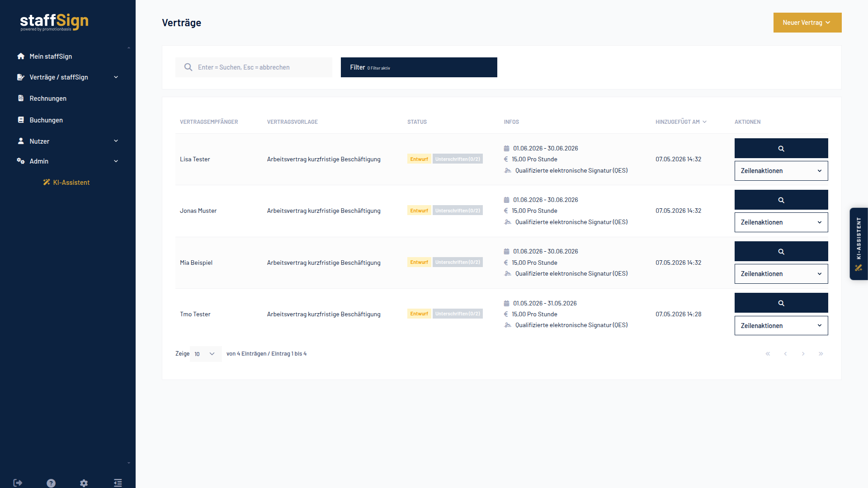Click Admin gears icon

pyautogui.click(x=21, y=161)
